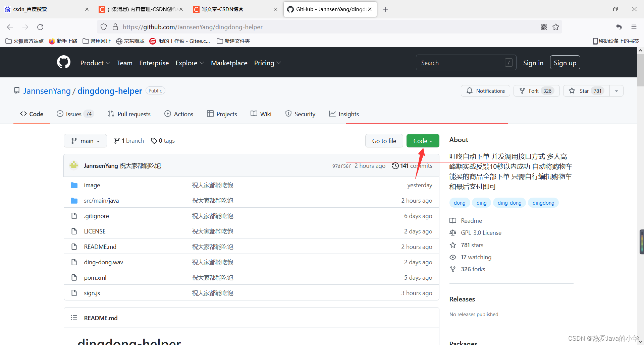Open the Issues tab

[75, 114]
